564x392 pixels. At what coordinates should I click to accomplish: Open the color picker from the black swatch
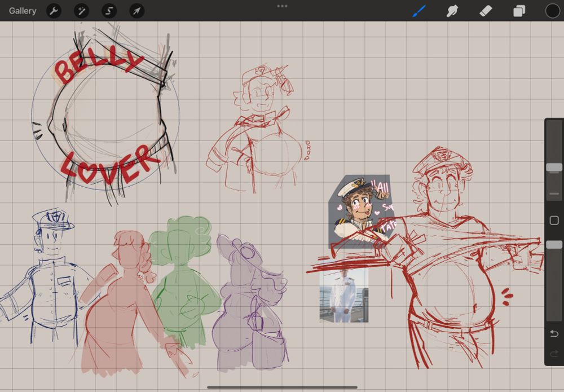pos(552,11)
